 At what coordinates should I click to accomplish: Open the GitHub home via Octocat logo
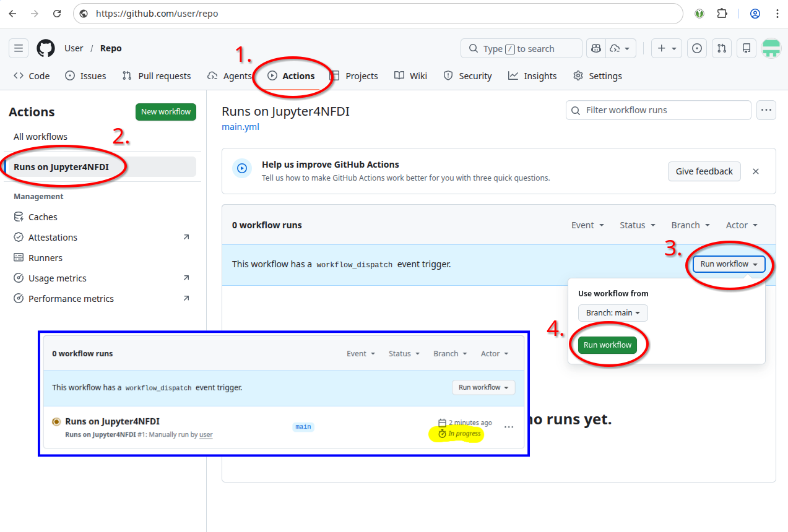click(45, 48)
